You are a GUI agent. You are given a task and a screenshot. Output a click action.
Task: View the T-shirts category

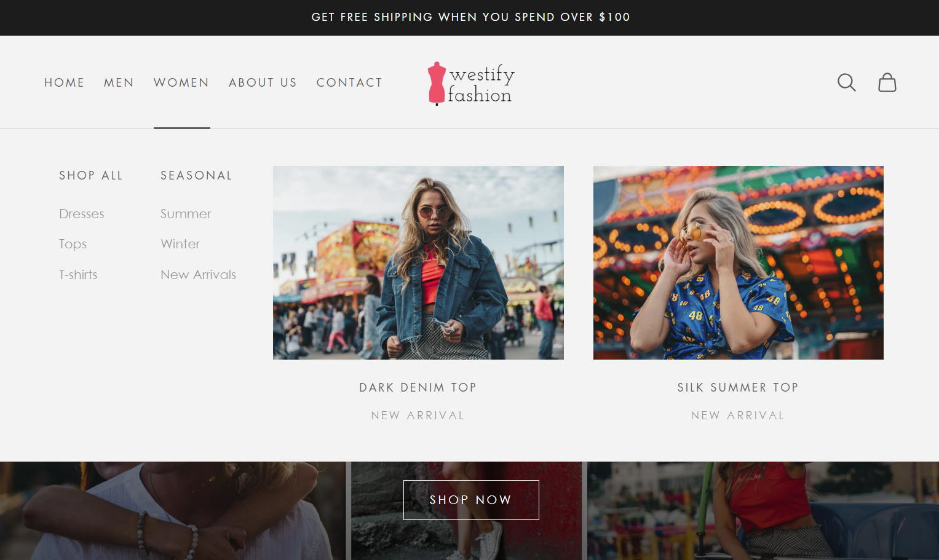[78, 275]
